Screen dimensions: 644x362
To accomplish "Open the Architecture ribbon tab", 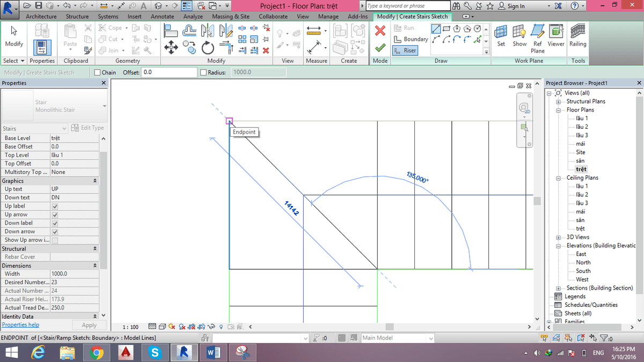I will point(41,17).
